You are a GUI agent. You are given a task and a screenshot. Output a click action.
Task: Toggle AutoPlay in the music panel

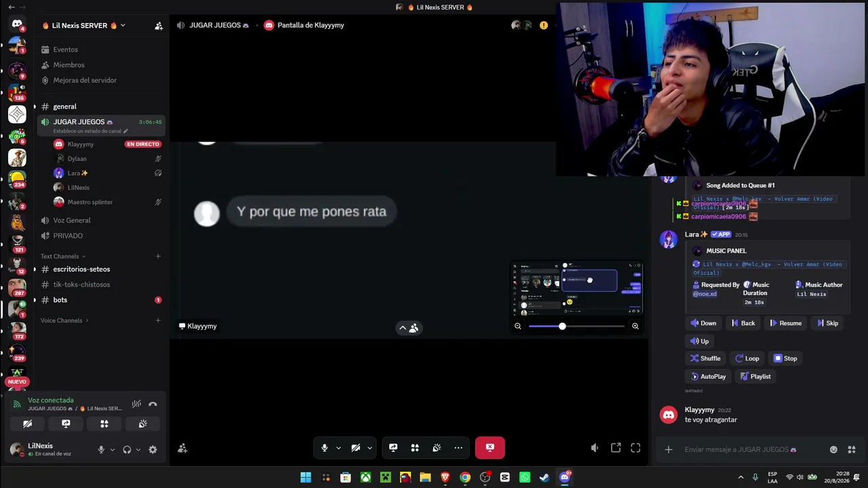point(708,376)
